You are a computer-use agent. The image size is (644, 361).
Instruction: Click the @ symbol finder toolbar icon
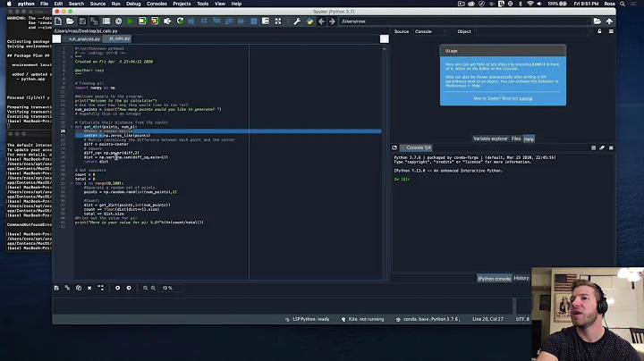coord(118,21)
